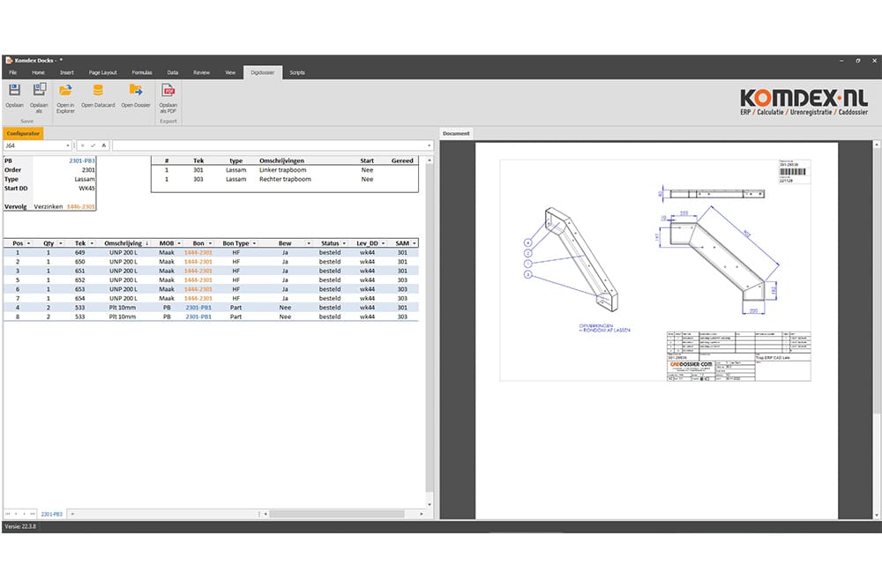882x588 pixels.
Task: Select the Document panel tab
Action: click(x=456, y=134)
